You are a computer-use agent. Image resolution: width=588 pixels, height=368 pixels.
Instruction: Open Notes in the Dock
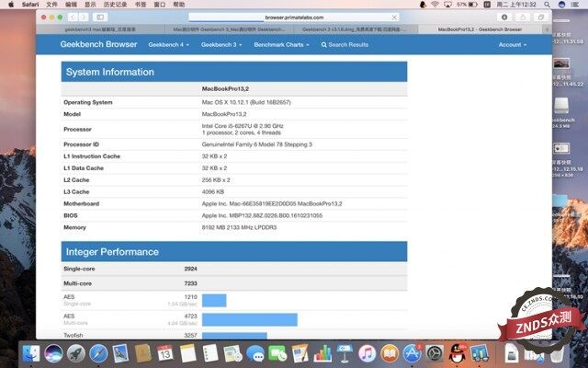point(187,353)
